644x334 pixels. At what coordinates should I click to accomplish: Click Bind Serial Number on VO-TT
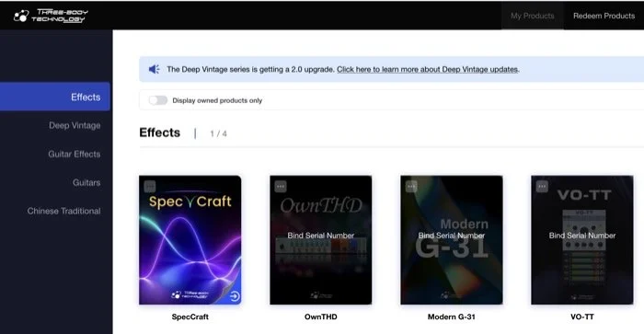click(582, 236)
